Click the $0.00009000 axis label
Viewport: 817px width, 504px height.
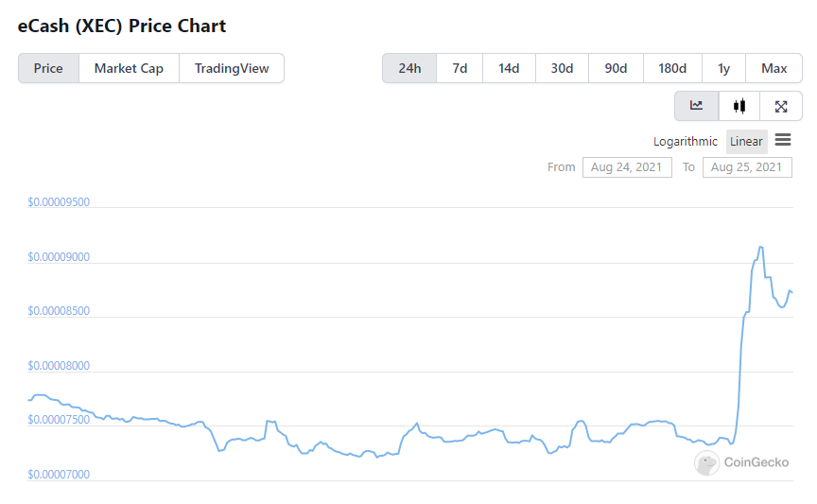tap(59, 257)
